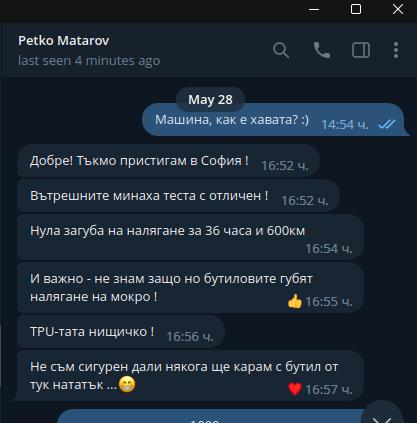Minimize the Telegram window

coord(314,9)
